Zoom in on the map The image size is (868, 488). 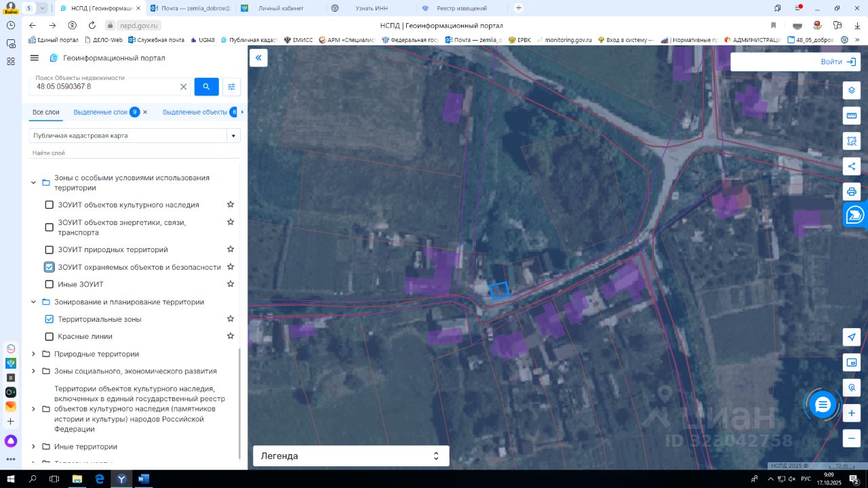coord(852,413)
